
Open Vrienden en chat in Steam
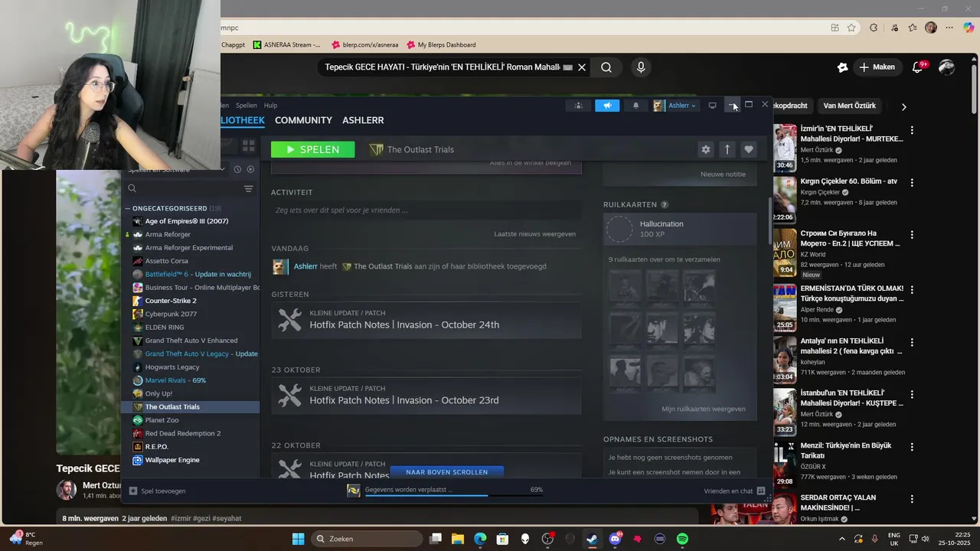734,491
